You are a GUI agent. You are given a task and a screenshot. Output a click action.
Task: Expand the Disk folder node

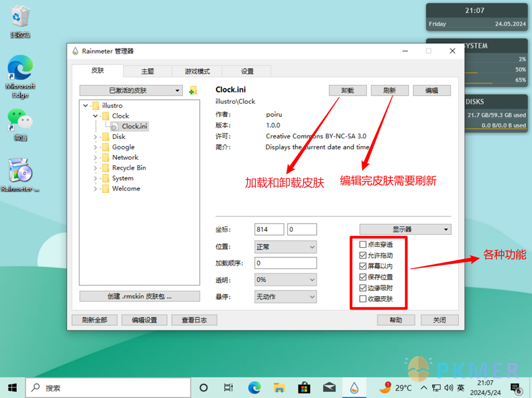pos(95,137)
